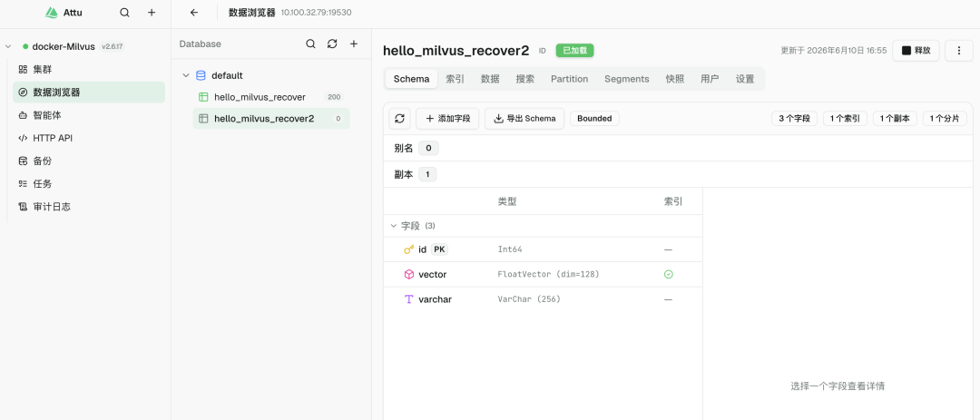Click the 1 个副本 chip
980x420 pixels.
(895, 118)
